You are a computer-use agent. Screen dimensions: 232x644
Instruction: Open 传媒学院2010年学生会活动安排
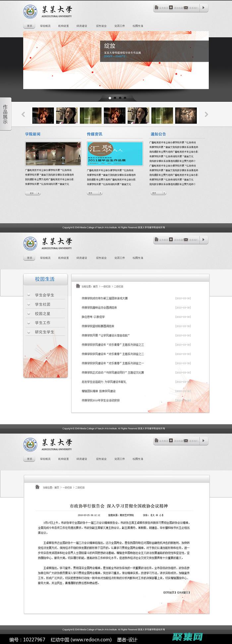(x=100, y=400)
